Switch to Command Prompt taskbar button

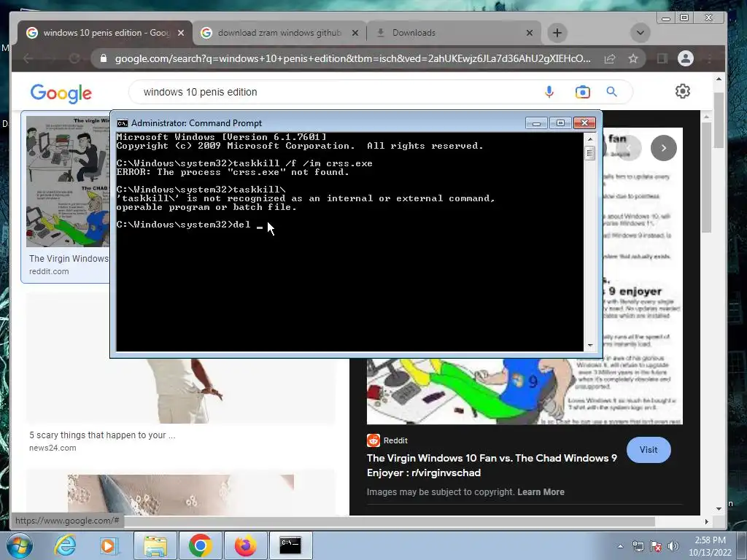(290, 545)
